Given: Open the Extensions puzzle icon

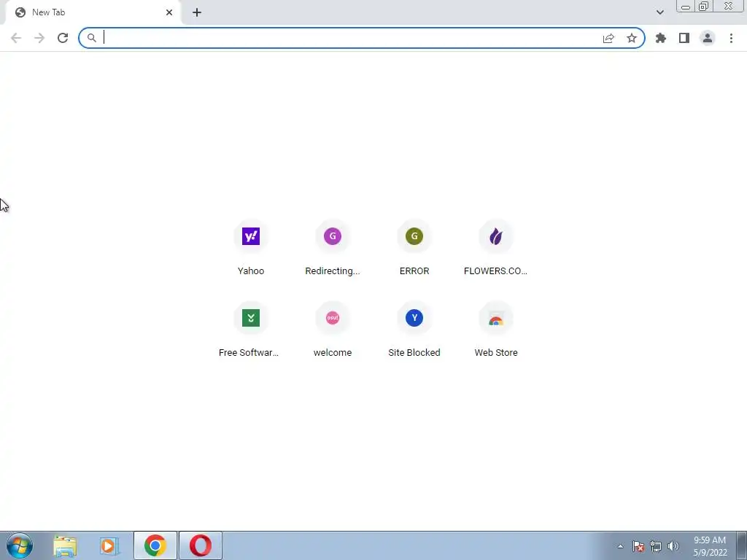Looking at the screenshot, I should pyautogui.click(x=661, y=38).
